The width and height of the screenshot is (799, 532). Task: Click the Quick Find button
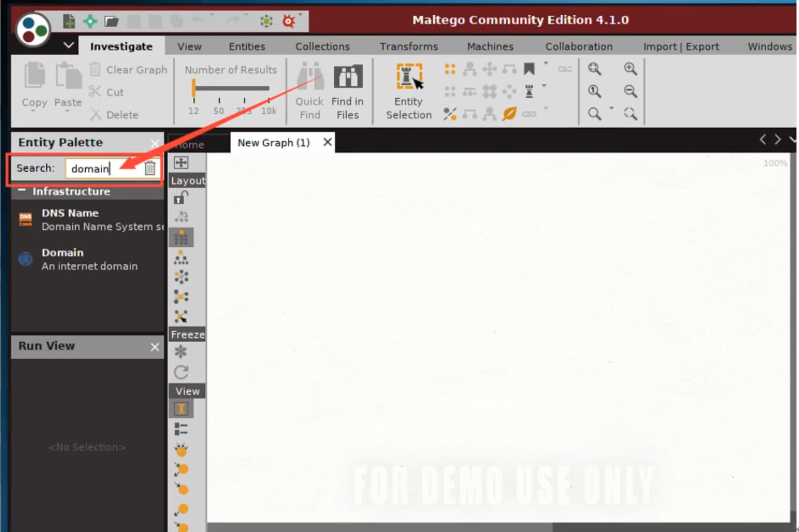tap(309, 91)
